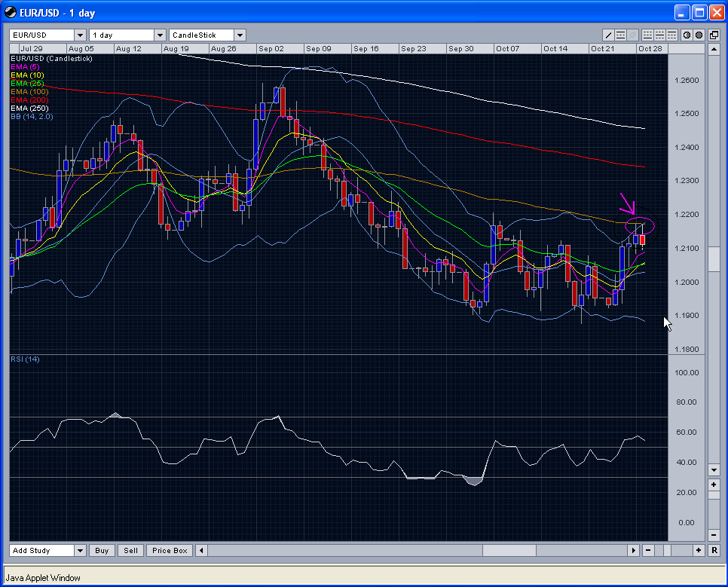This screenshot has height=587, width=728.
Task: Select the horizontal line study tool
Action: pyautogui.click(x=620, y=35)
